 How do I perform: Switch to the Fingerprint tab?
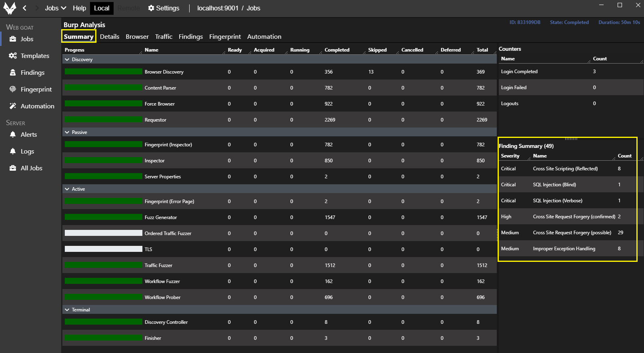pos(225,36)
